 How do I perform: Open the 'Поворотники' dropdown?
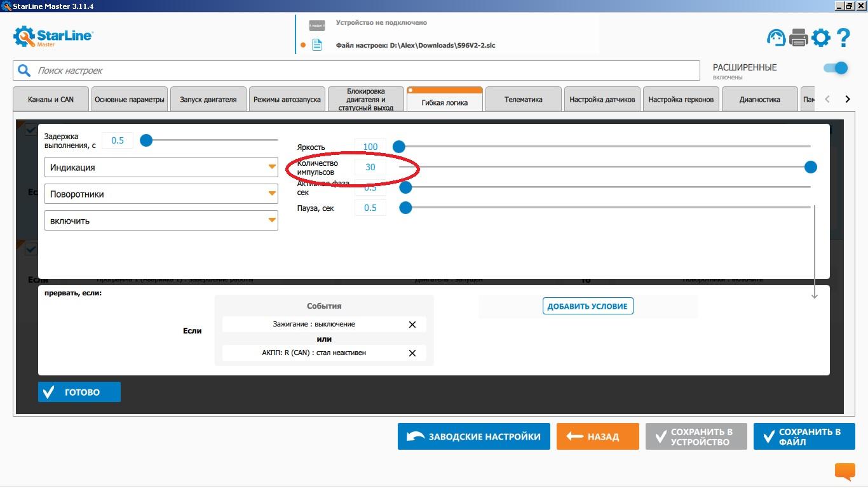[x=161, y=194]
